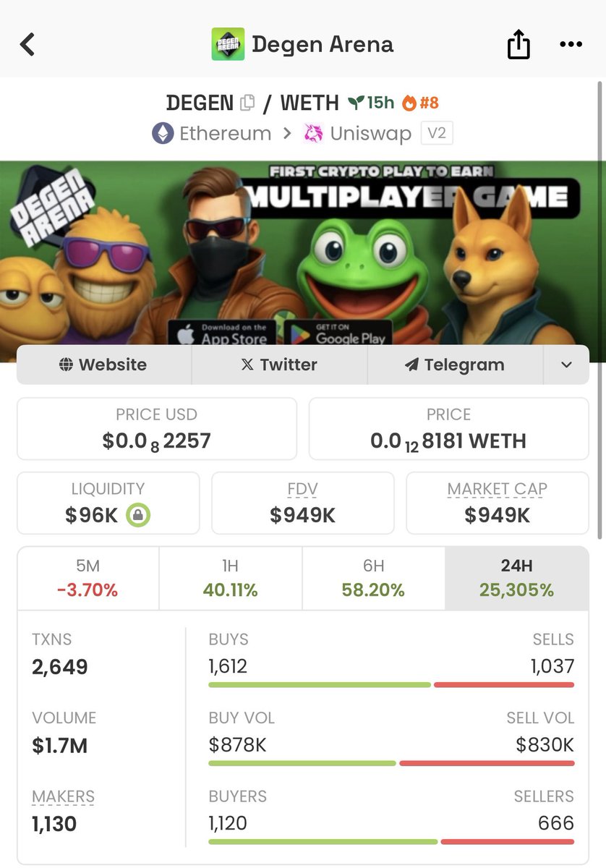
Task: Select the 1H timeframe tab
Action: [231, 578]
